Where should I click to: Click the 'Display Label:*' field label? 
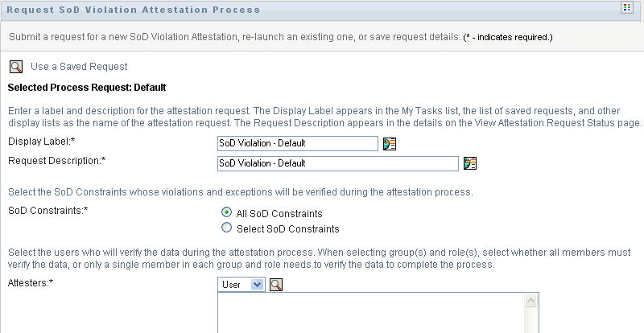pos(39,142)
